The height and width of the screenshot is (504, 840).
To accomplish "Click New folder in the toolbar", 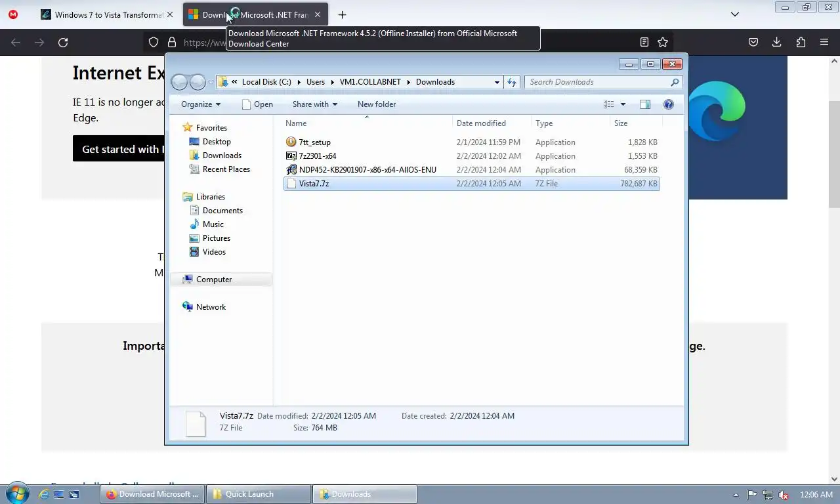I will pyautogui.click(x=377, y=104).
